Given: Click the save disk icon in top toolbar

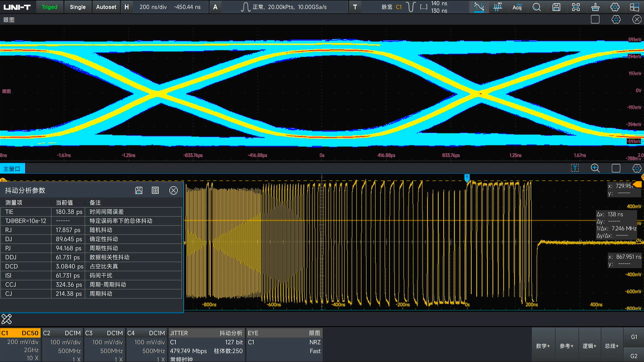Looking at the screenshot, I should pyautogui.click(x=556, y=7).
